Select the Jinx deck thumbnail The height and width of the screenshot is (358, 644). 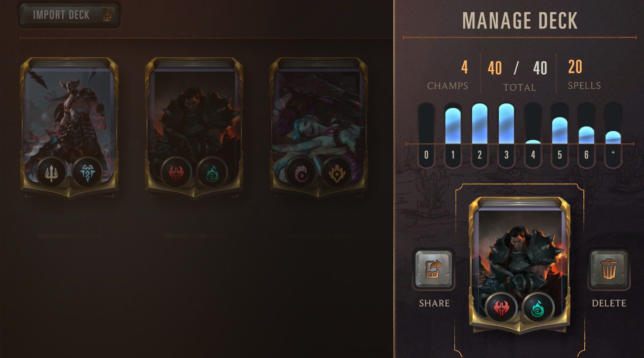319,127
